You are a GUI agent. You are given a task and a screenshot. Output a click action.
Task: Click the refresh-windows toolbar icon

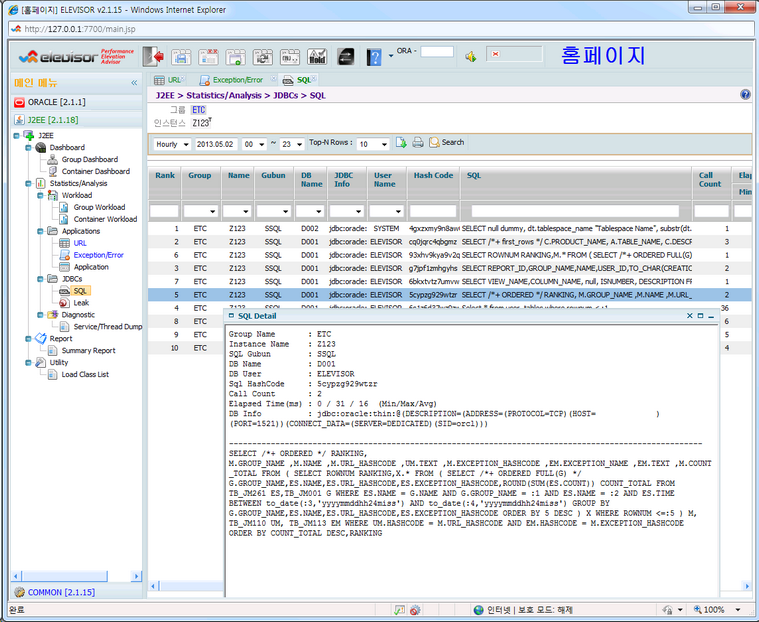pyautogui.click(x=263, y=57)
